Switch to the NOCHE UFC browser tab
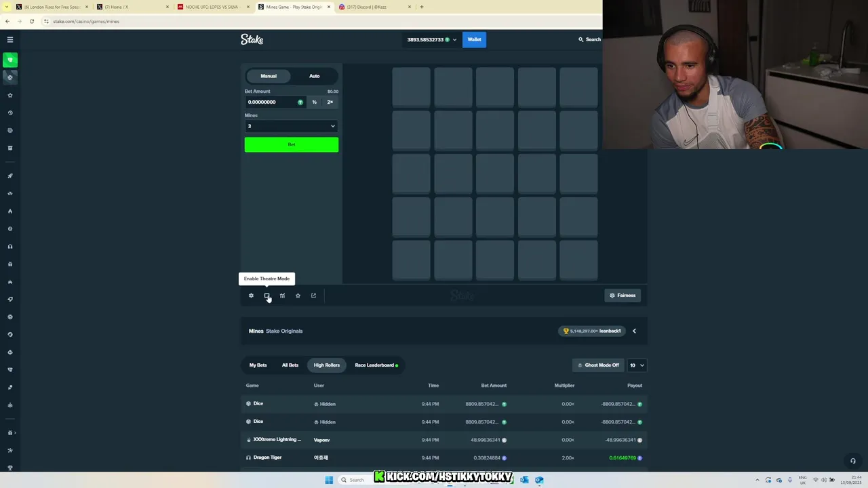This screenshot has width=868, height=488. tap(212, 7)
